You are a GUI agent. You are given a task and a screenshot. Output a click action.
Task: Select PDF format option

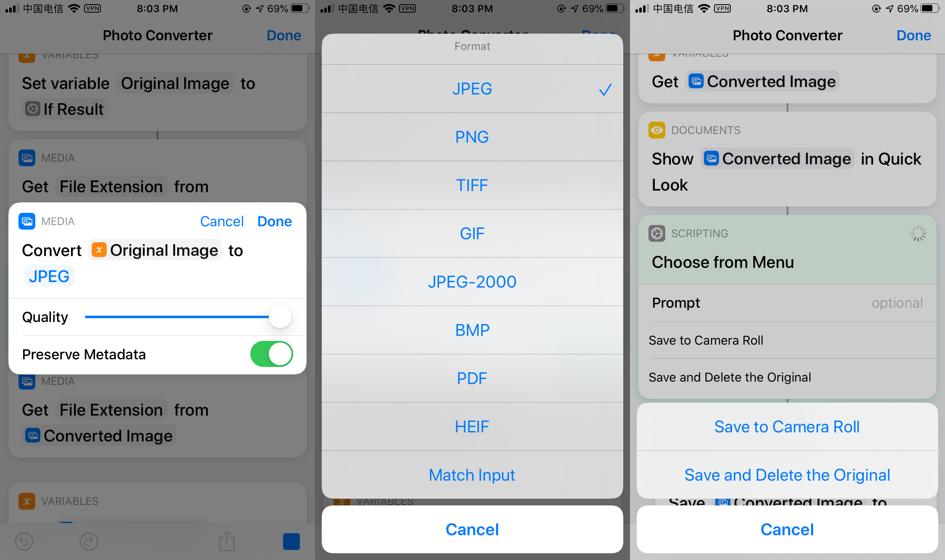tap(472, 378)
